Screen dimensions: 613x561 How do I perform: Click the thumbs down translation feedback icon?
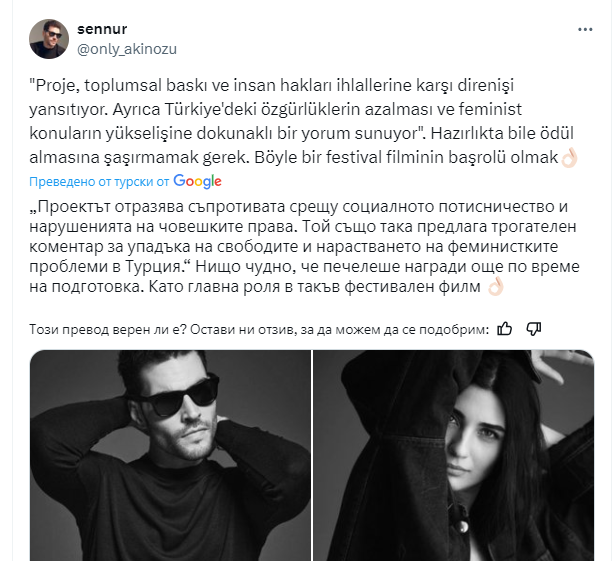click(534, 329)
